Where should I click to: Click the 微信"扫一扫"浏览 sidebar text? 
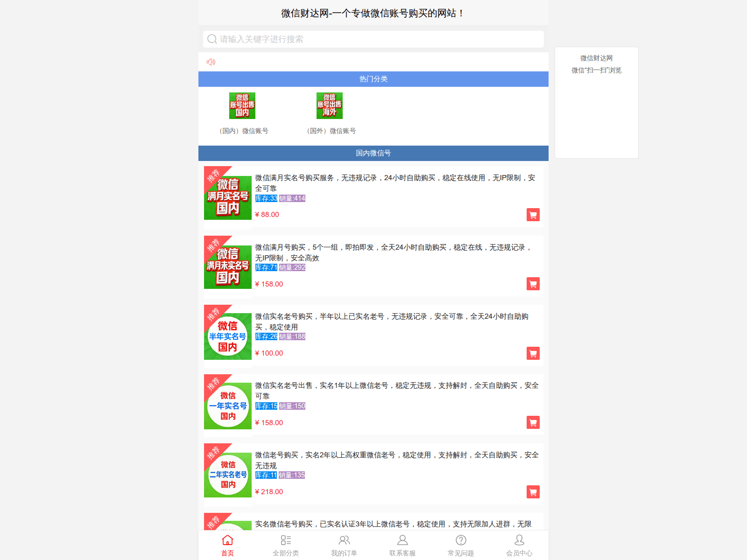(x=597, y=70)
